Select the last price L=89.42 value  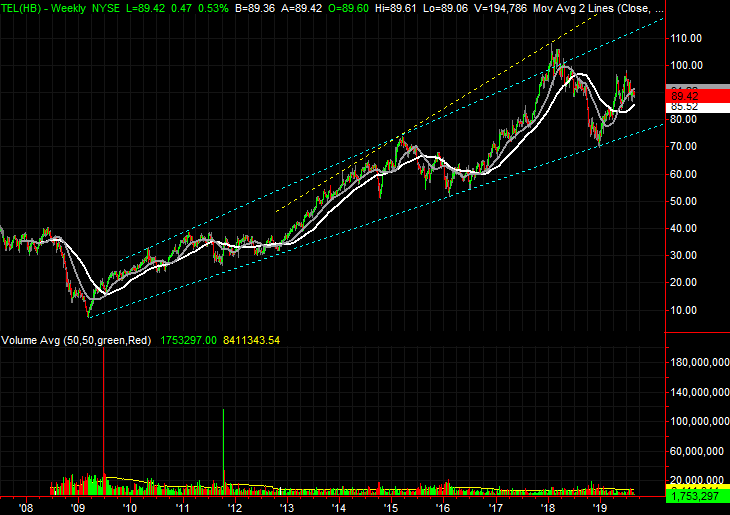click(145, 8)
